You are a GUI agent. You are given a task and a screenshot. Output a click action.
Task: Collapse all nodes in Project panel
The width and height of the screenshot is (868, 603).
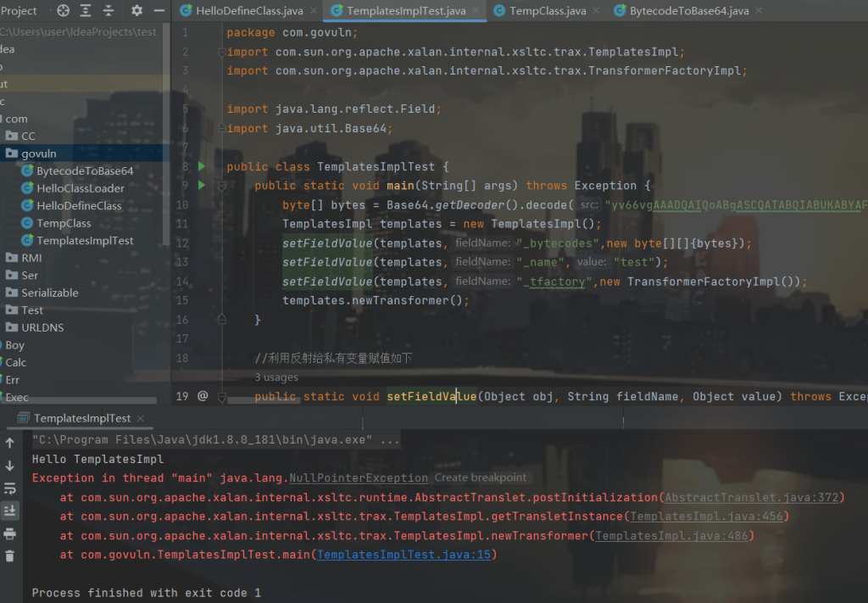pyautogui.click(x=108, y=11)
